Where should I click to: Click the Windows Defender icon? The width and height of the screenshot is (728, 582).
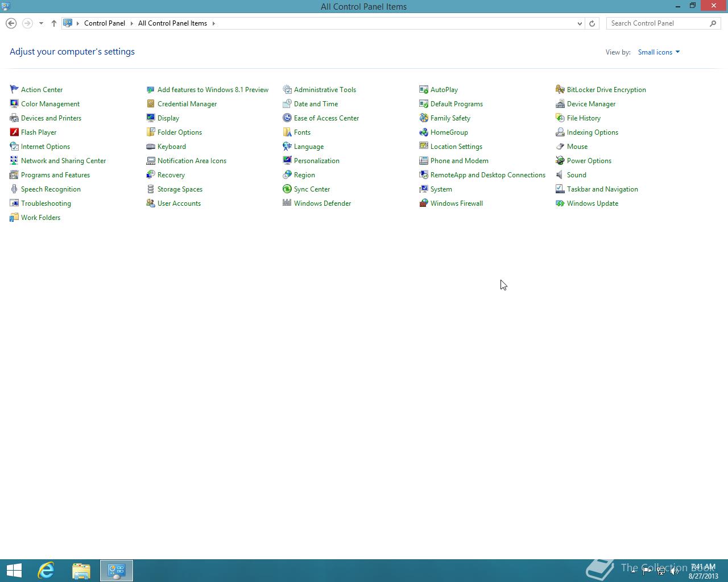(x=287, y=203)
